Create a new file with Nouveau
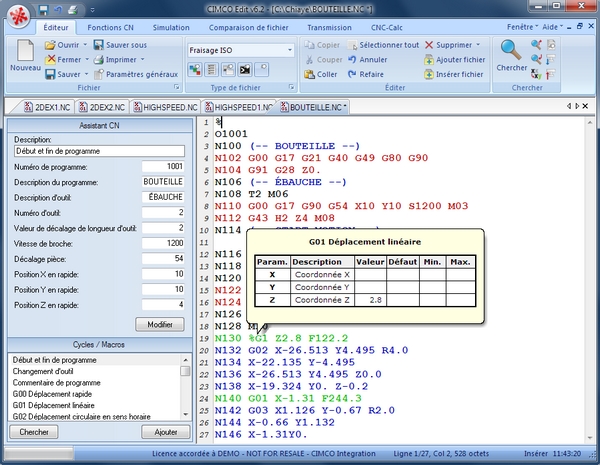Viewport: 600px width, 465px height. click(x=25, y=56)
